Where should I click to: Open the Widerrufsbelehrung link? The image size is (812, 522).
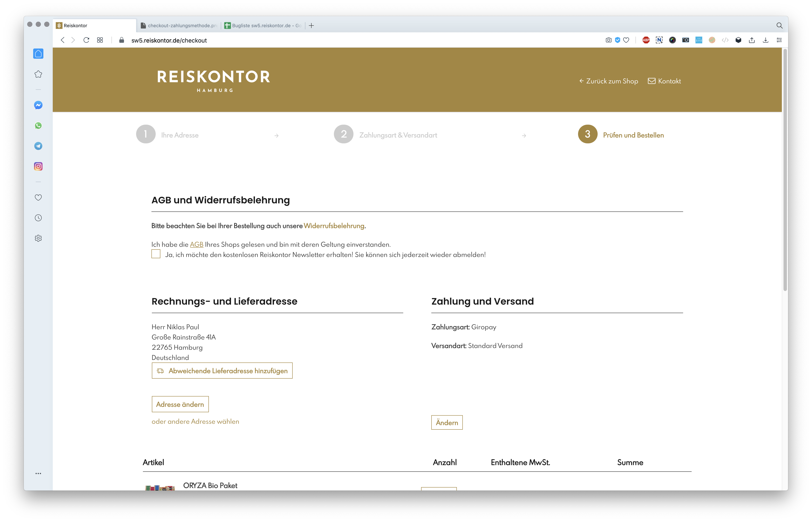pyautogui.click(x=334, y=226)
